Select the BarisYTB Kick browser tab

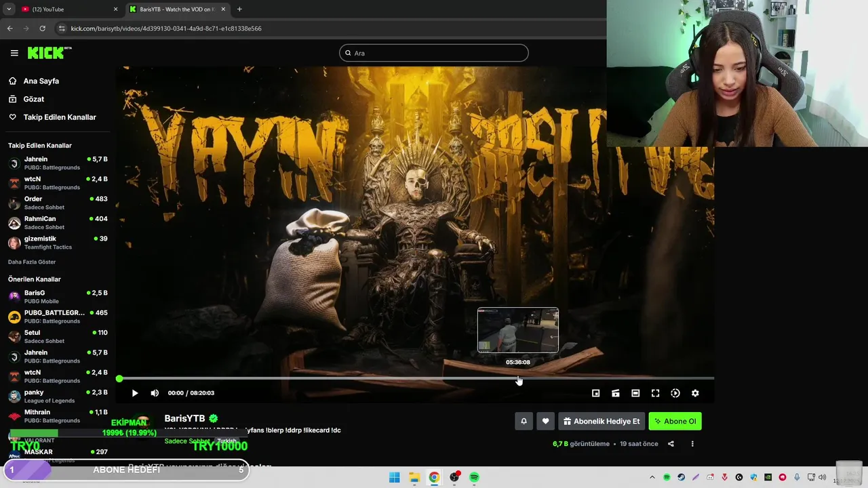176,9
